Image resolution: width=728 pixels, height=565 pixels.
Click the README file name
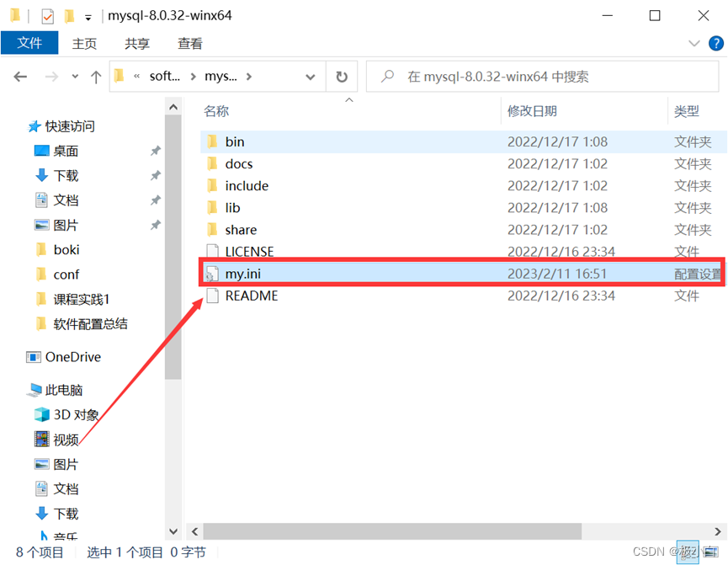252,296
